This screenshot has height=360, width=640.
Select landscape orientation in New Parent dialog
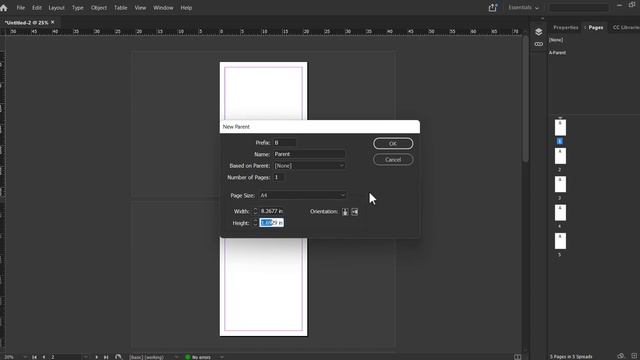click(355, 211)
